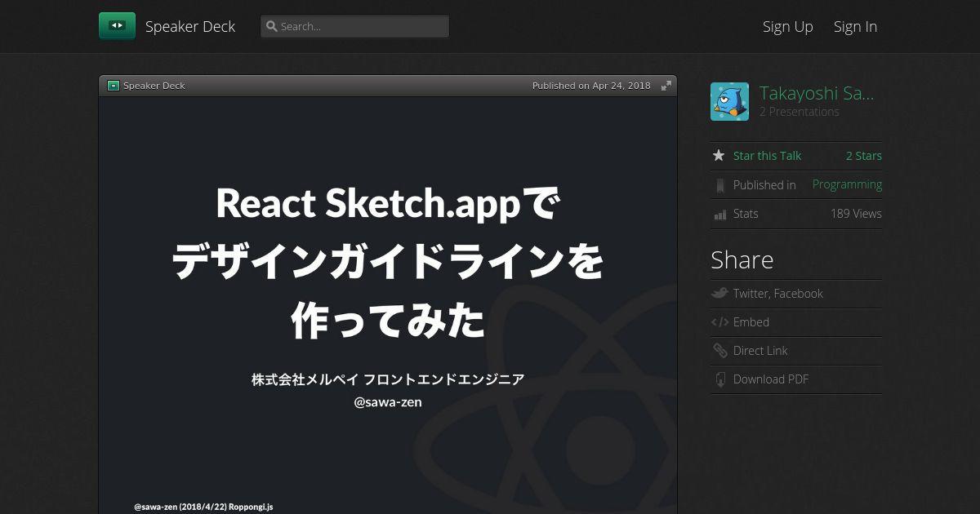980x514 pixels.
Task: Click the small Speaker Deck embed icon
Action: click(x=114, y=86)
